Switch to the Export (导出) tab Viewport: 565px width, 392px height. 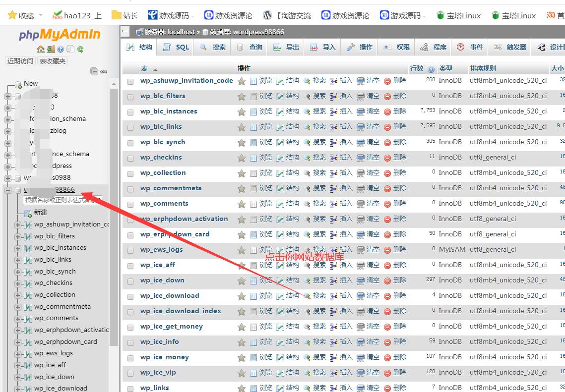[286, 47]
